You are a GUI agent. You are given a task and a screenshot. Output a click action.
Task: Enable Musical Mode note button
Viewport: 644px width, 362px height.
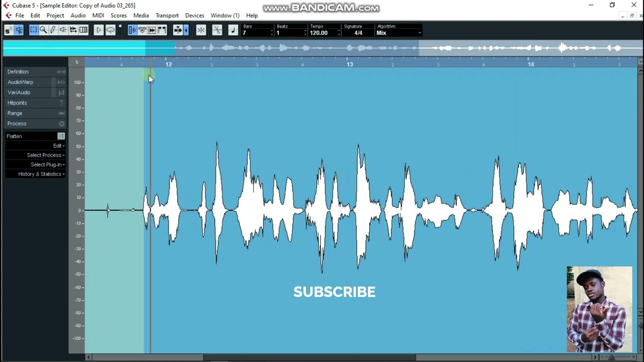click(x=233, y=30)
